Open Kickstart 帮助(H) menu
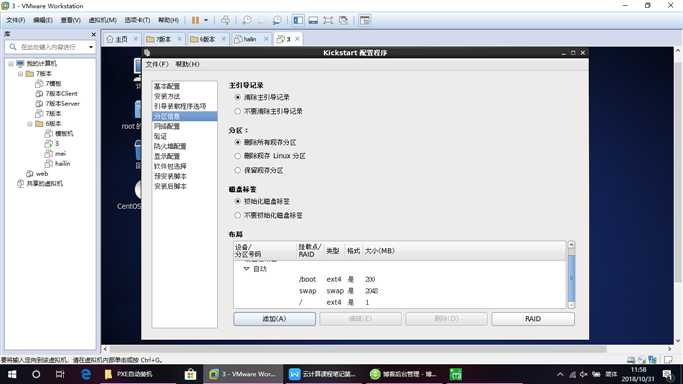 click(x=187, y=64)
